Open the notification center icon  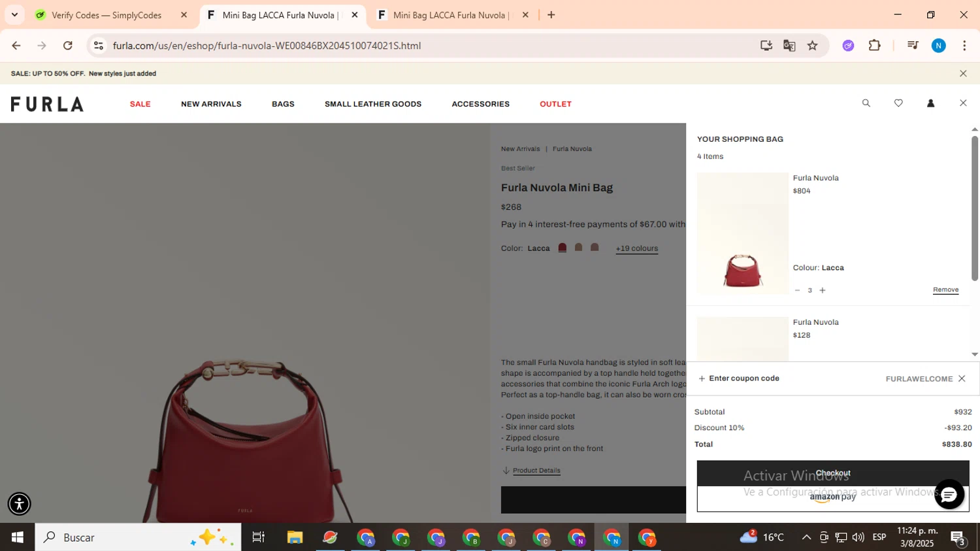958,538
